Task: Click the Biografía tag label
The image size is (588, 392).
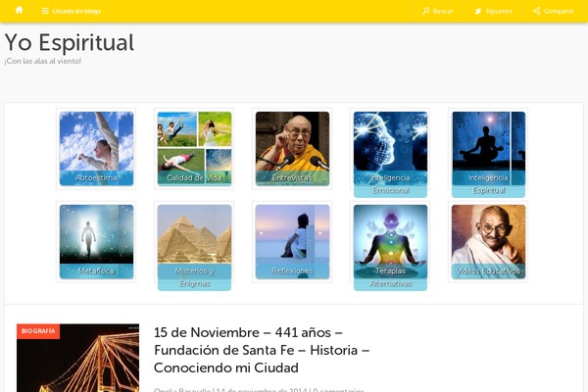Action: 38,331
